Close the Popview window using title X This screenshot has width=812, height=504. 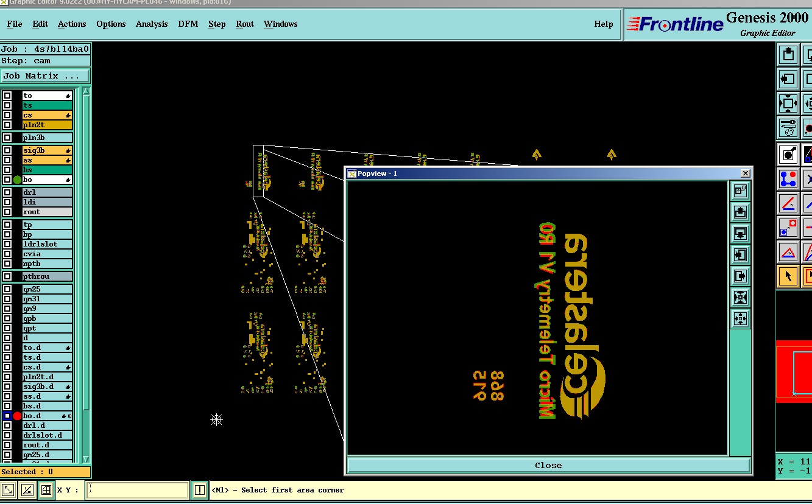[x=745, y=173]
